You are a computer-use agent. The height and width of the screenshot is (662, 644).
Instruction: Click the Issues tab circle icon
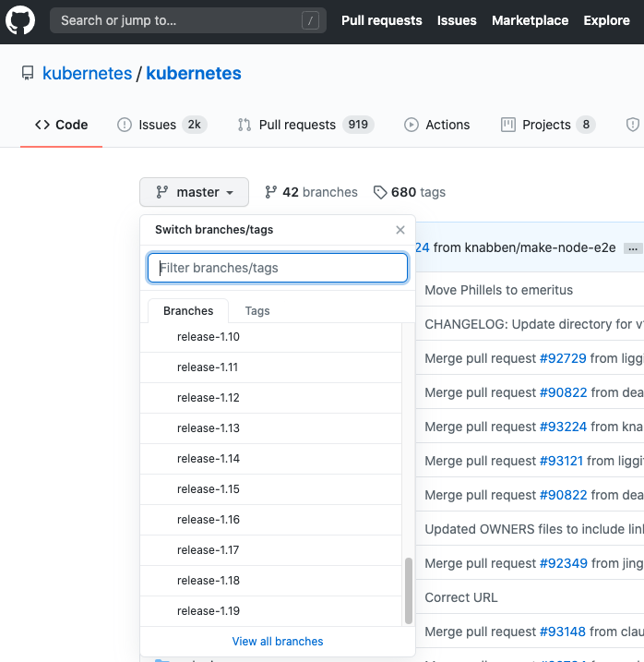tap(124, 125)
